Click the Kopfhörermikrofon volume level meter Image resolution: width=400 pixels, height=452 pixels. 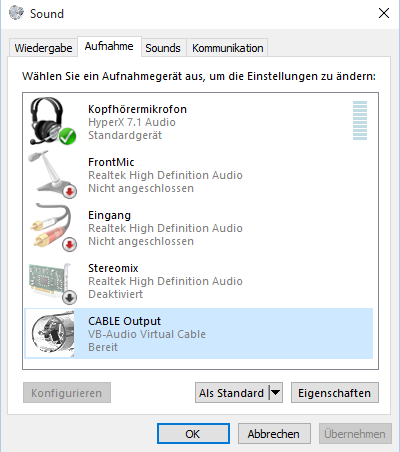click(x=360, y=120)
